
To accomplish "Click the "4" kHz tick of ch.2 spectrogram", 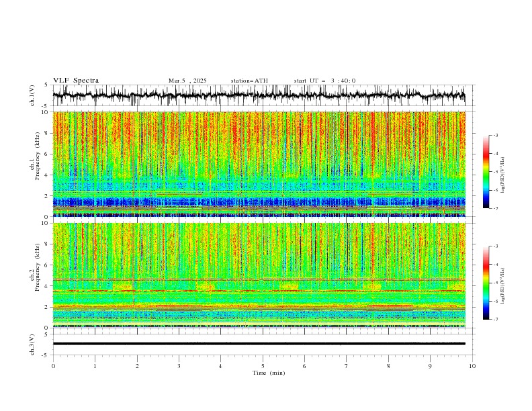I will tap(47, 286).
